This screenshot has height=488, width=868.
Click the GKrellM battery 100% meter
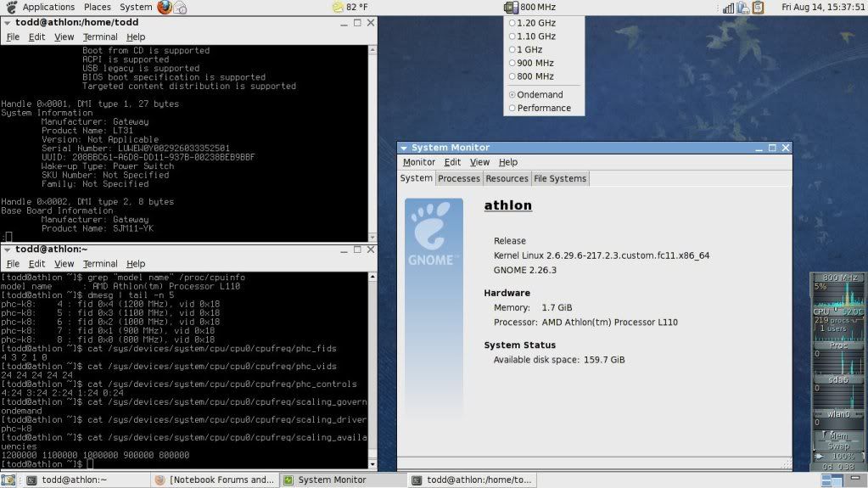coord(838,456)
